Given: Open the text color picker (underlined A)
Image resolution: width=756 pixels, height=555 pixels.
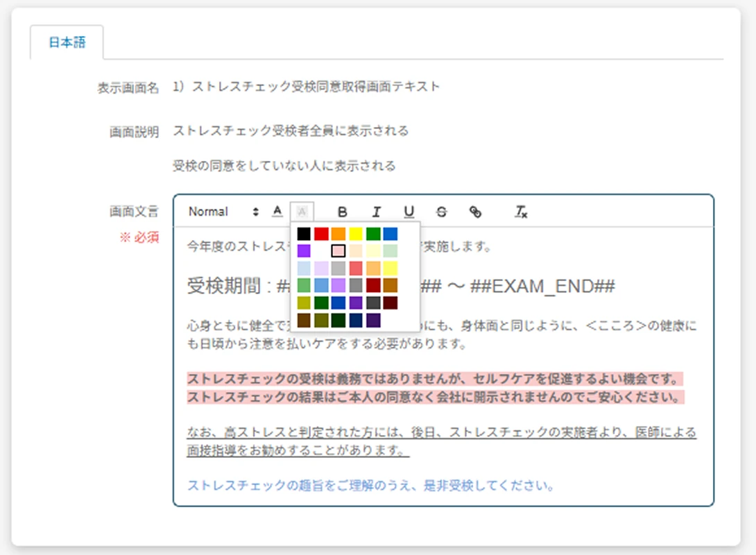Looking at the screenshot, I should click(x=277, y=211).
